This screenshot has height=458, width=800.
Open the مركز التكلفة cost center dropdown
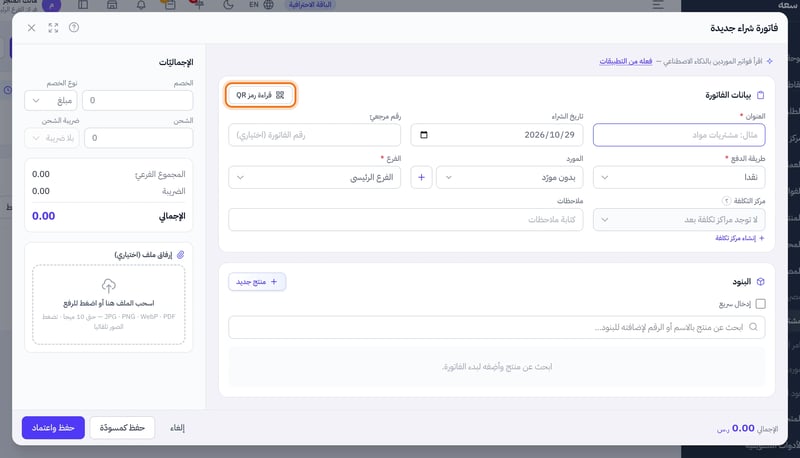click(679, 220)
